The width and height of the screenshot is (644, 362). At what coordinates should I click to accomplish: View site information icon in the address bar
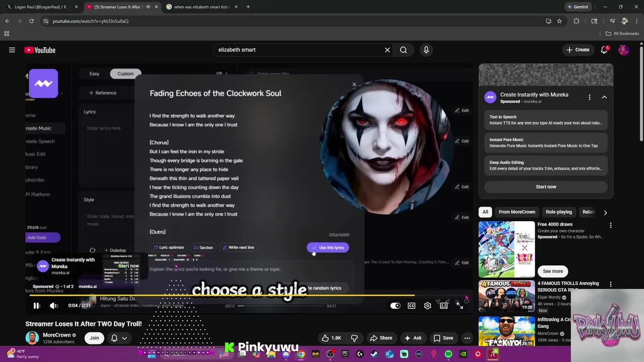click(46, 21)
